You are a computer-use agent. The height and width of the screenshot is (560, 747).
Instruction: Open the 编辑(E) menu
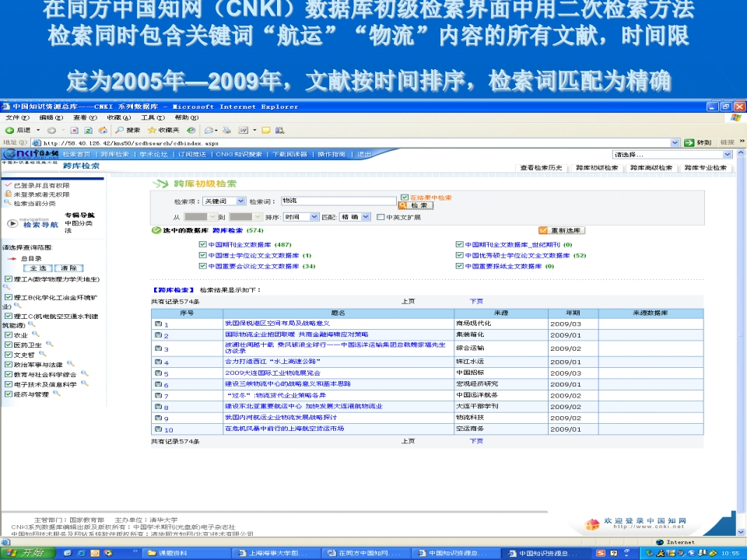click(x=51, y=117)
